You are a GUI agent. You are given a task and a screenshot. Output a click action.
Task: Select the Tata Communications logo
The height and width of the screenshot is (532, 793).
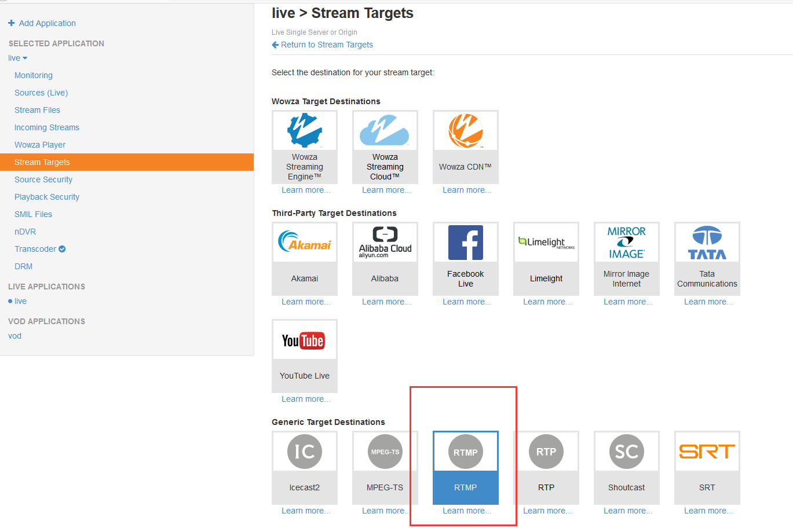point(707,243)
